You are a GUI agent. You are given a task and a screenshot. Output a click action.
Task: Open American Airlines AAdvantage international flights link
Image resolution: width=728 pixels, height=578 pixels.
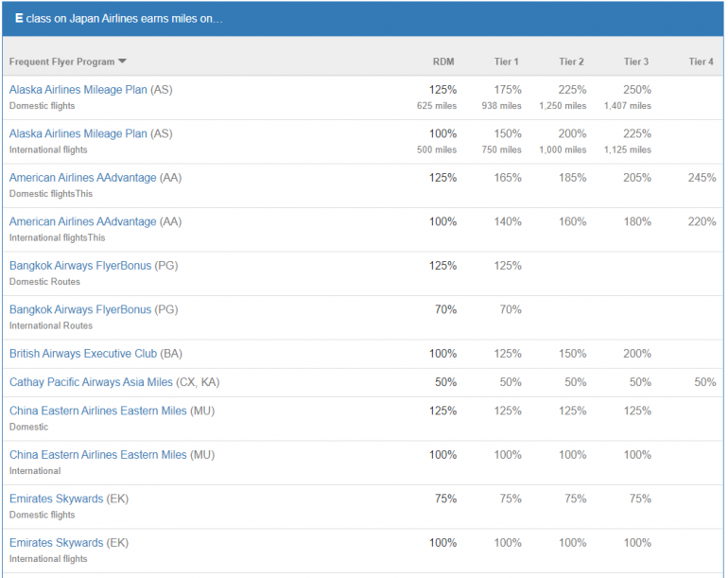[82, 222]
